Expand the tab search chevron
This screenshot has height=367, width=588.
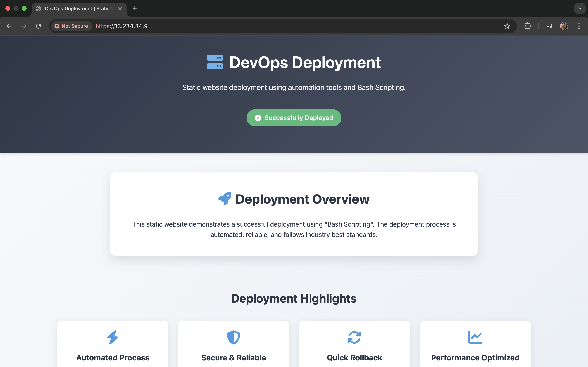point(580,9)
